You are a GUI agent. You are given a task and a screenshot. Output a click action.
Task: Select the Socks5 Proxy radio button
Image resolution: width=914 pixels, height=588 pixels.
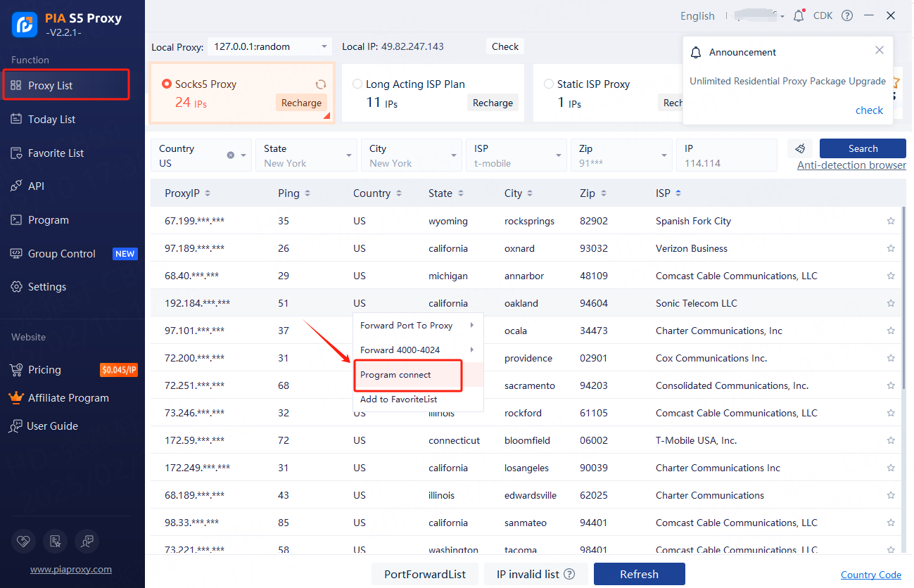(167, 84)
